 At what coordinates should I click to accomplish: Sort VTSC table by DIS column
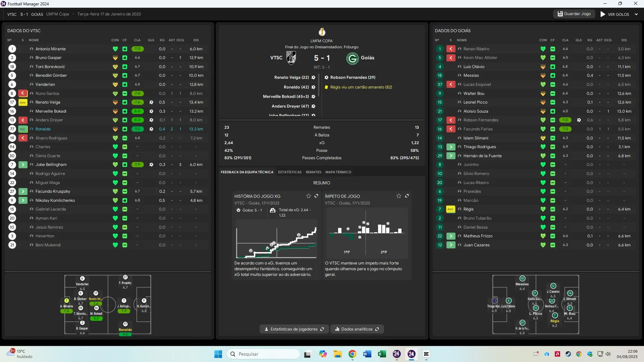(196, 40)
